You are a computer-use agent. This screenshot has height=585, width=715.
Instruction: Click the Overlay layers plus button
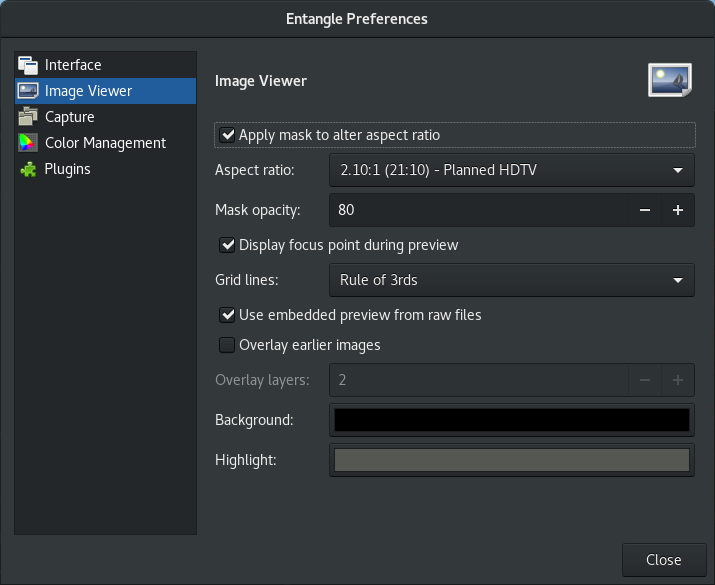coord(678,380)
